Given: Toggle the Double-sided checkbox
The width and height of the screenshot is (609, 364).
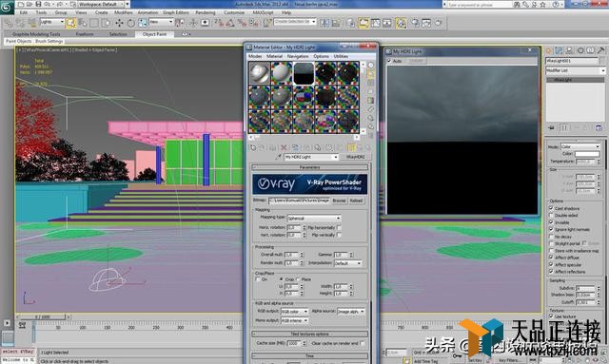Looking at the screenshot, I should click(x=551, y=215).
